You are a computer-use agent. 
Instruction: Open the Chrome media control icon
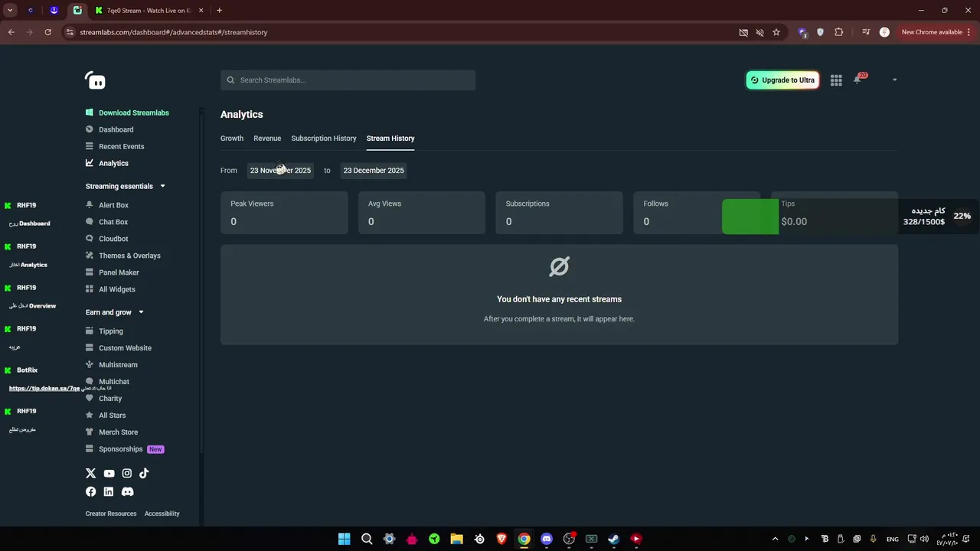pos(866,32)
